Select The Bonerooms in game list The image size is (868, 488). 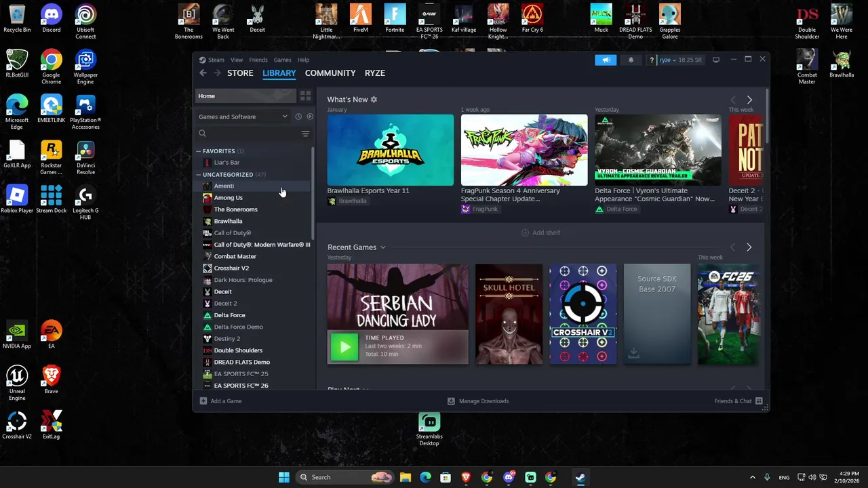click(235, 209)
